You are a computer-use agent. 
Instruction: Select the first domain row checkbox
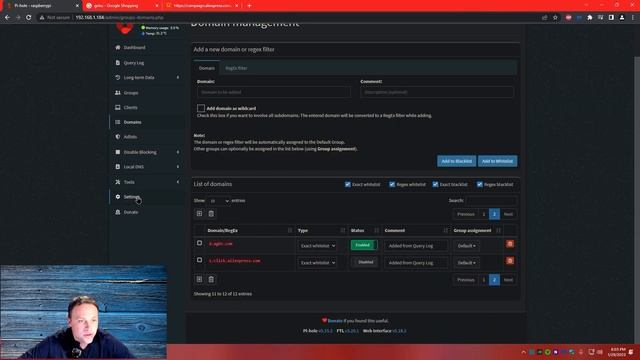199,243
